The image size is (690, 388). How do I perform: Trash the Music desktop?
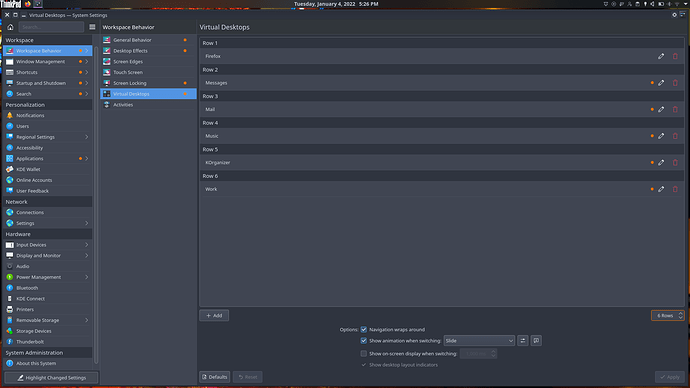point(675,136)
